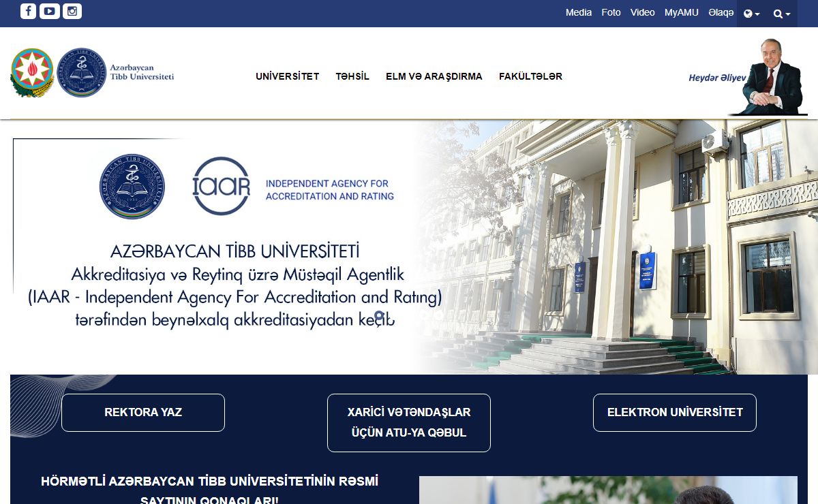Open the Foto link
Screen dimensions: 818x504
coord(611,12)
